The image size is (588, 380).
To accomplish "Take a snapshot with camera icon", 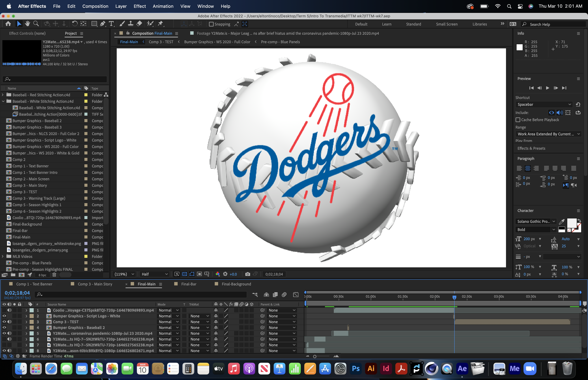I will click(248, 274).
